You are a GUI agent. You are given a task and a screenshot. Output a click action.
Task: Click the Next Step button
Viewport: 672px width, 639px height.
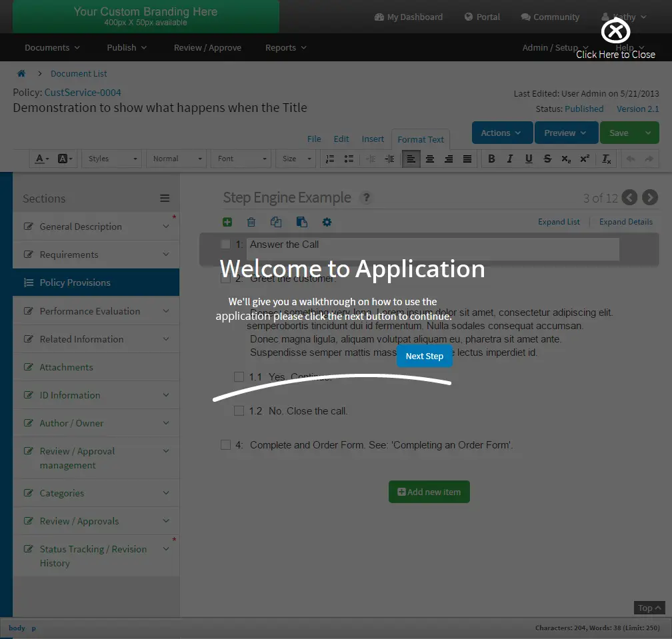pyautogui.click(x=424, y=356)
